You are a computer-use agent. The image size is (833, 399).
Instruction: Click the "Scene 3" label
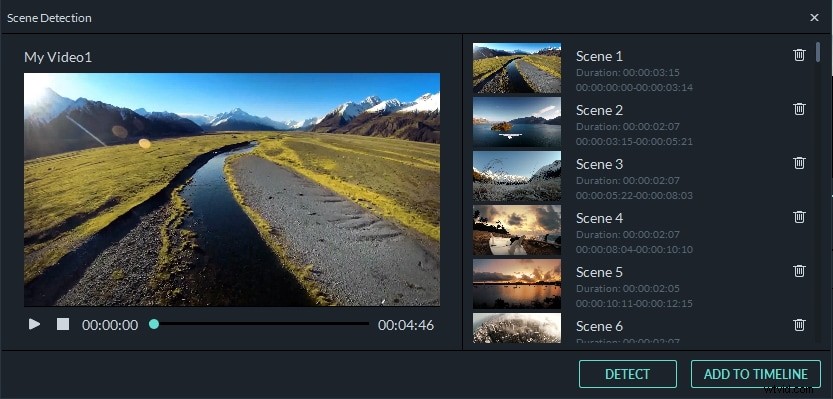click(599, 164)
